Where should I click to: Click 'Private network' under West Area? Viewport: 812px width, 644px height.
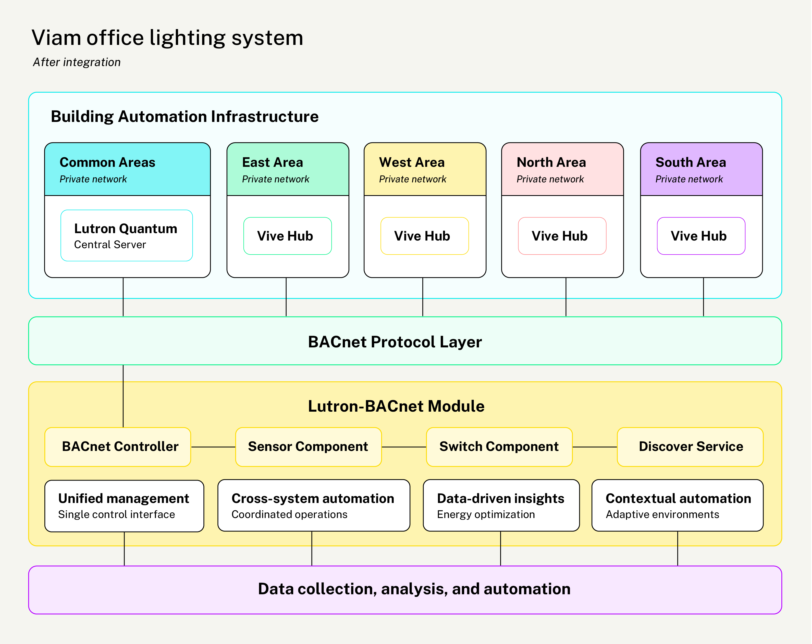pyautogui.click(x=413, y=179)
